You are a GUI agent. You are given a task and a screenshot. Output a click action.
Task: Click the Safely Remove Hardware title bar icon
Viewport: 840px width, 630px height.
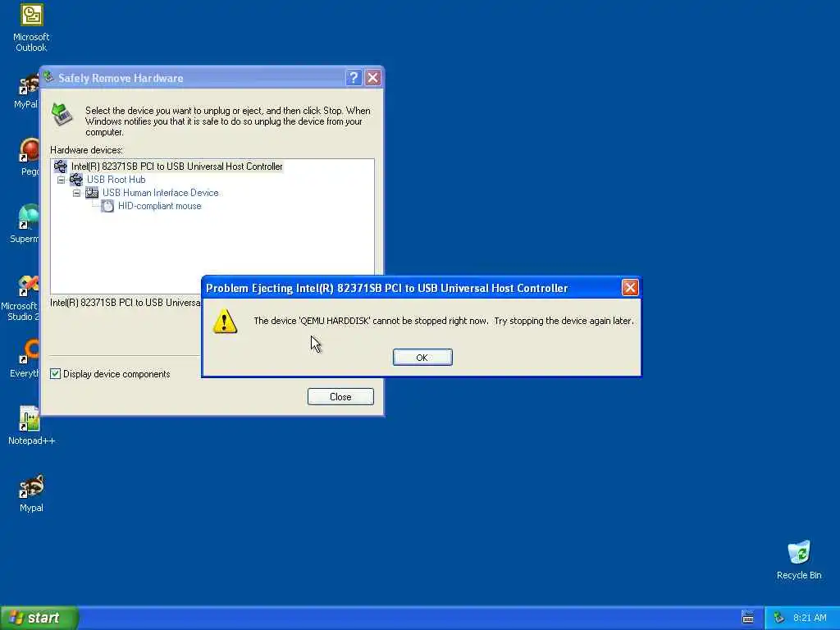pyautogui.click(x=48, y=77)
